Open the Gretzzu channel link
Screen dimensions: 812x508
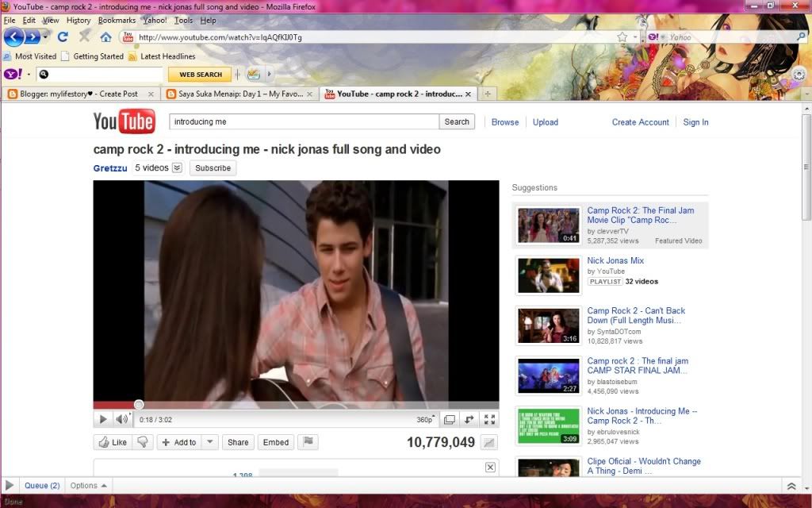109,168
